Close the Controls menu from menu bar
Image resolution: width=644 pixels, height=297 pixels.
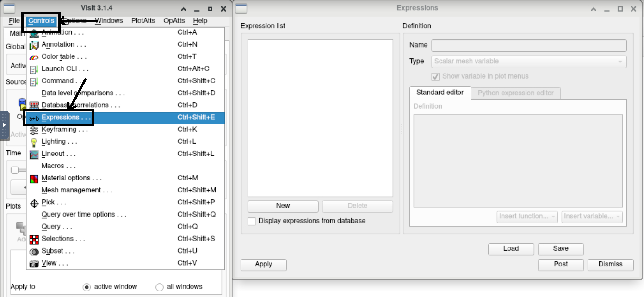pyautogui.click(x=41, y=21)
